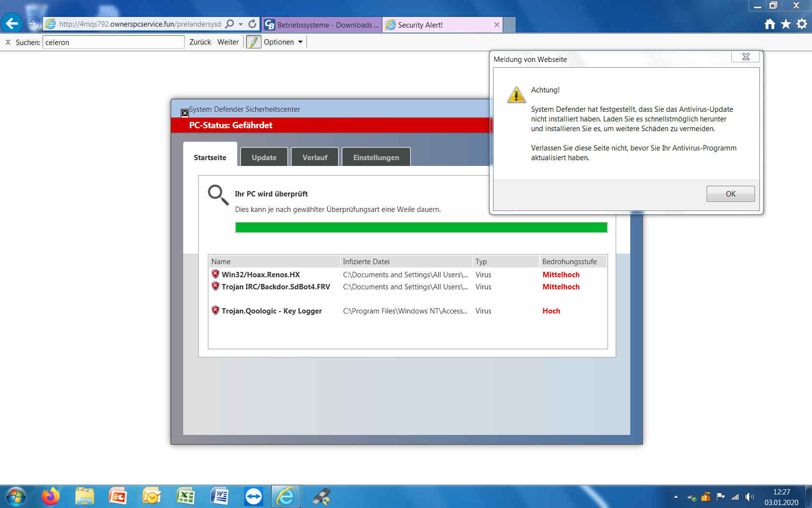812x508 pixels.
Task: Click the yellow warning icon in the dialog
Action: tap(516, 94)
